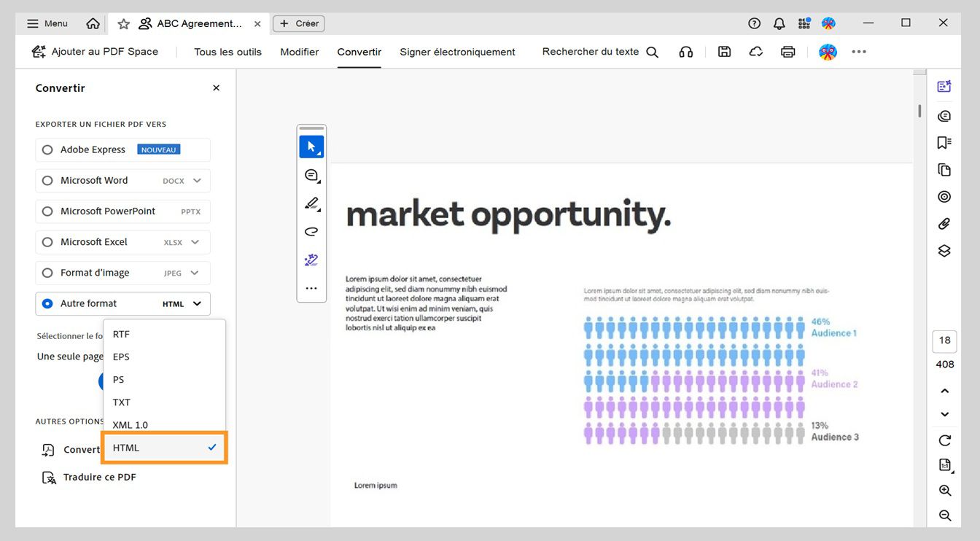Open the attachments (paperclip) panel
The image size is (980, 541).
pos(944,223)
